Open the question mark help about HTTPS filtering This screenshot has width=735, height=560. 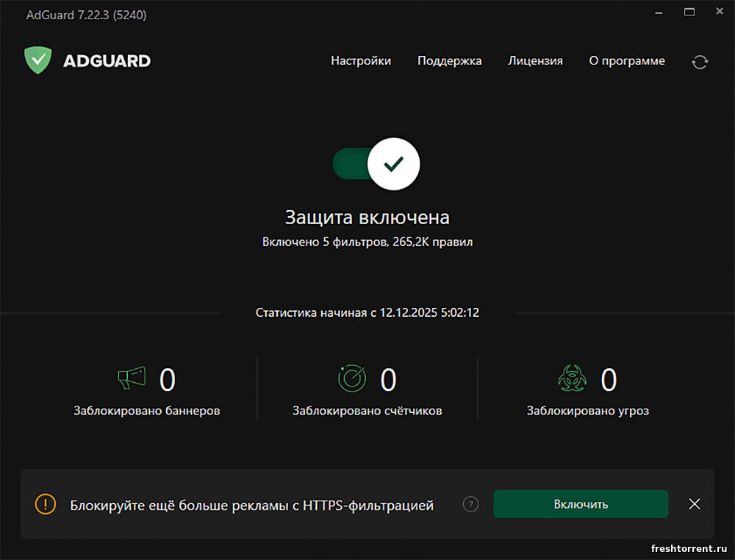(x=471, y=504)
